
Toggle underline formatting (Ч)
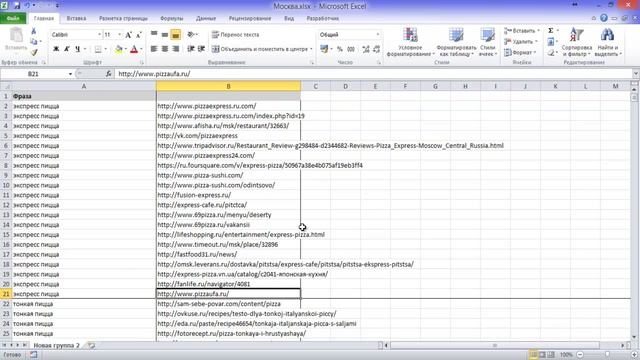[x=77, y=49]
